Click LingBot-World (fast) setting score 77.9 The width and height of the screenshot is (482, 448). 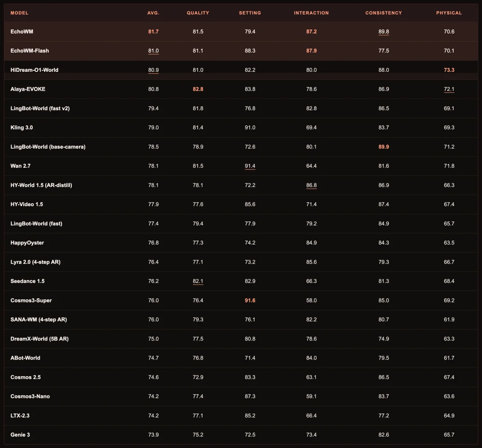[250, 224]
